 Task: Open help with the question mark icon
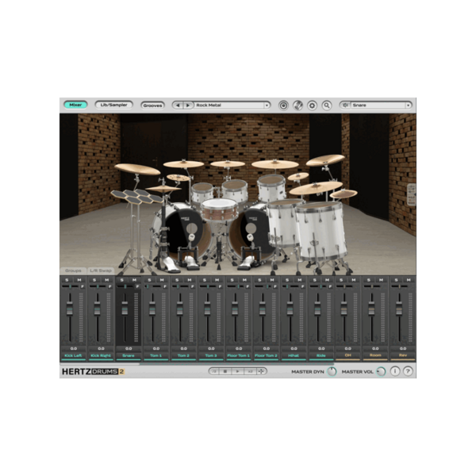coord(408,371)
